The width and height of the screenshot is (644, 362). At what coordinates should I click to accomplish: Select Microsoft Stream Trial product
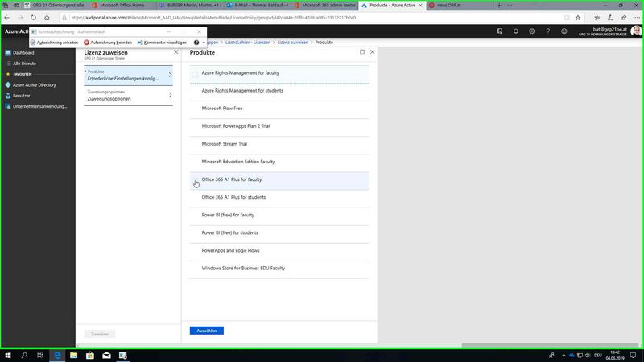[279, 144]
